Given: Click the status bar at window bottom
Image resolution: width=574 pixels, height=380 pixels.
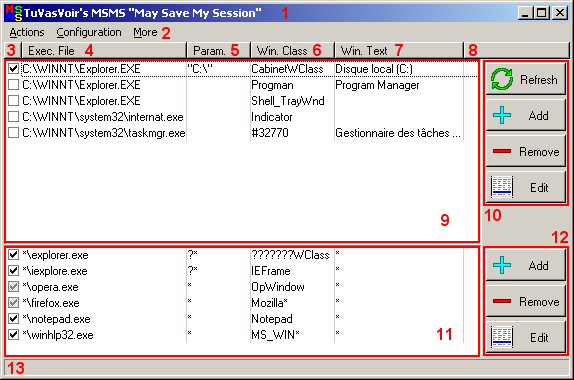Looking at the screenshot, I should pos(287,367).
